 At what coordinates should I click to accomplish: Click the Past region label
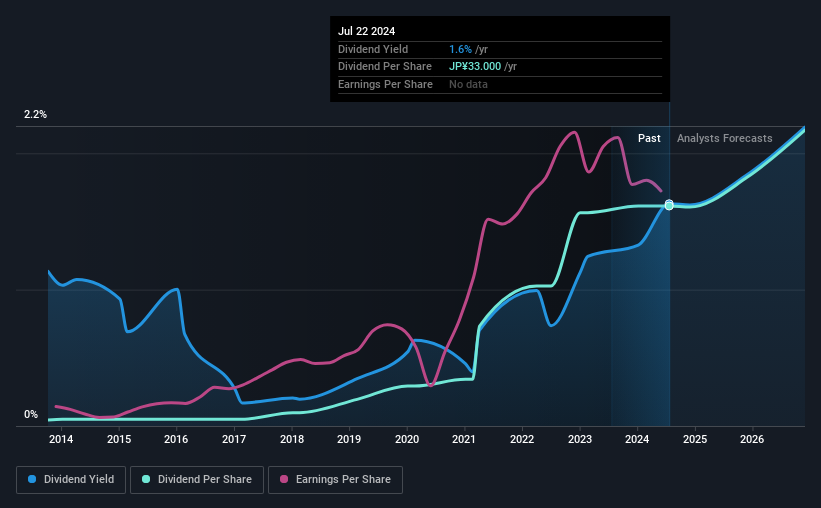649,138
